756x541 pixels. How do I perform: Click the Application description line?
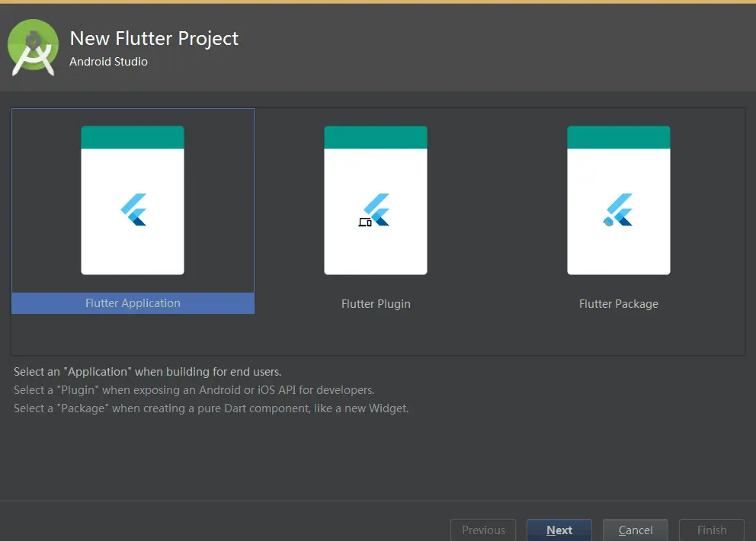[148, 372]
